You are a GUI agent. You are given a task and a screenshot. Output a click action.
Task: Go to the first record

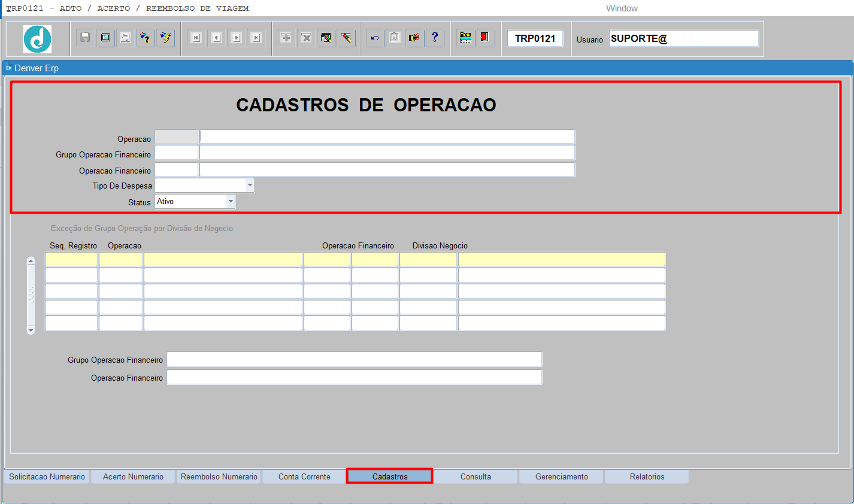click(x=196, y=38)
